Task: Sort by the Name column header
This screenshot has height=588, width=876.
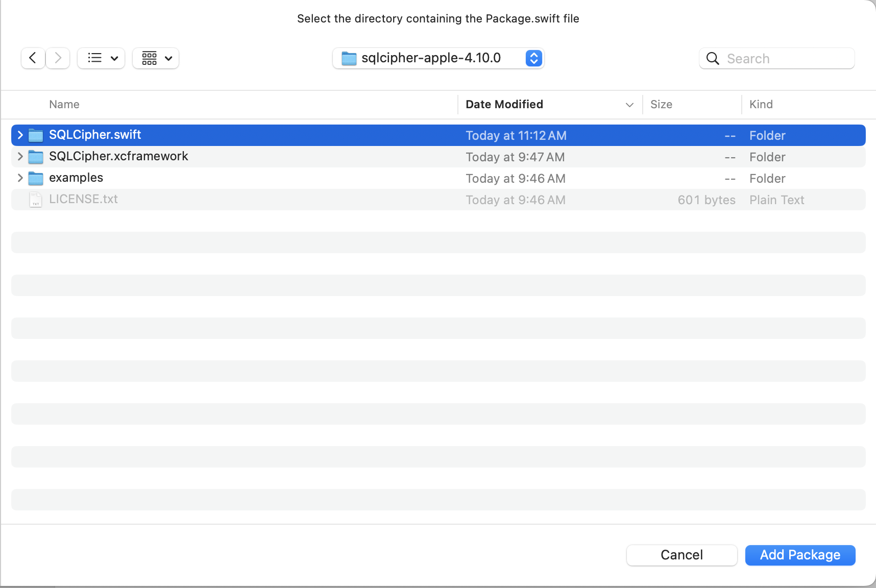Action: (64, 105)
